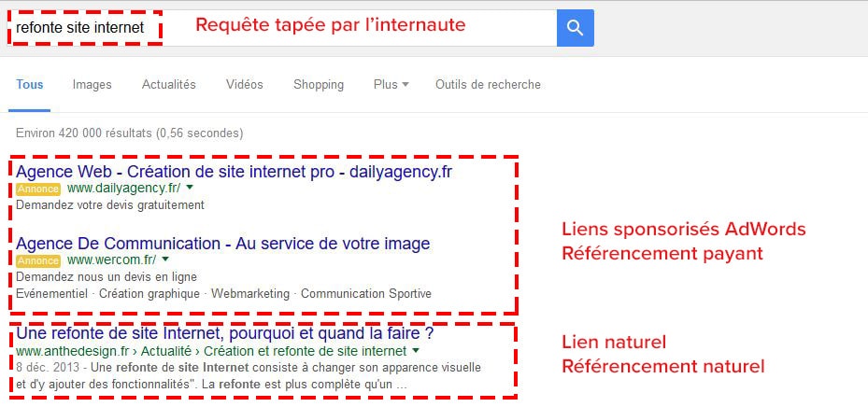Open Une refonte de site Internet result
This screenshot has height=407, width=868.
(225, 334)
